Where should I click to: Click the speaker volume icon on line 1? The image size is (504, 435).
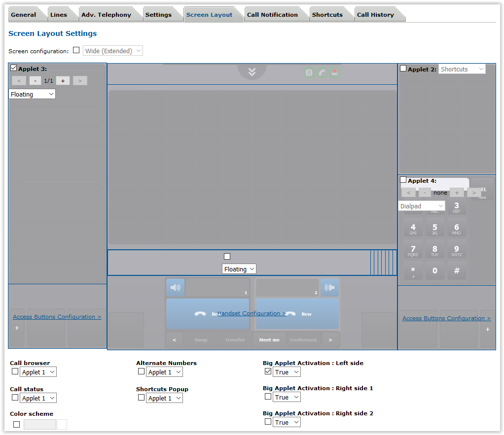coord(175,287)
